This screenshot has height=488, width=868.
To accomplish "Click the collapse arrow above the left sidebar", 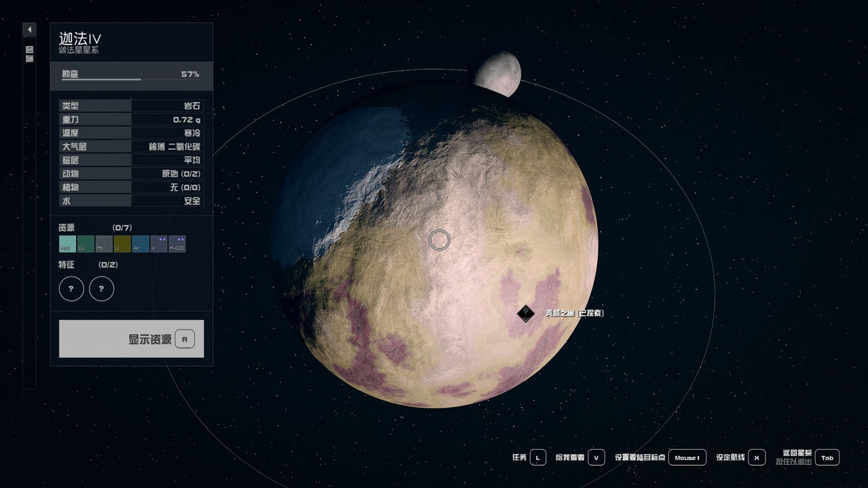I will coord(30,29).
